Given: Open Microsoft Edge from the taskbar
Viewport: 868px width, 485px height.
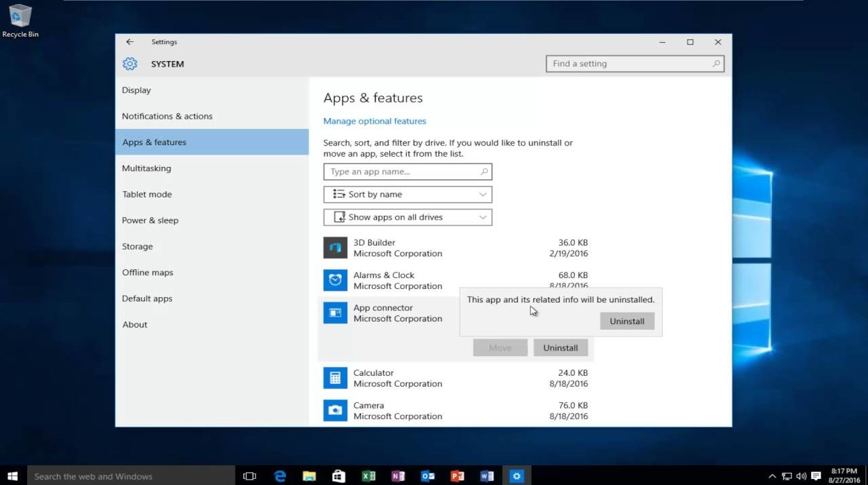Looking at the screenshot, I should [x=280, y=476].
